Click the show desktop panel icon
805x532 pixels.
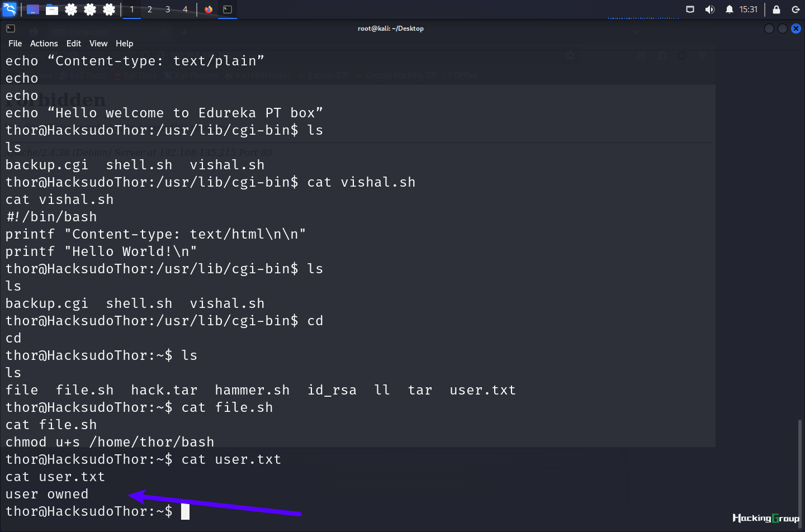tap(33, 9)
